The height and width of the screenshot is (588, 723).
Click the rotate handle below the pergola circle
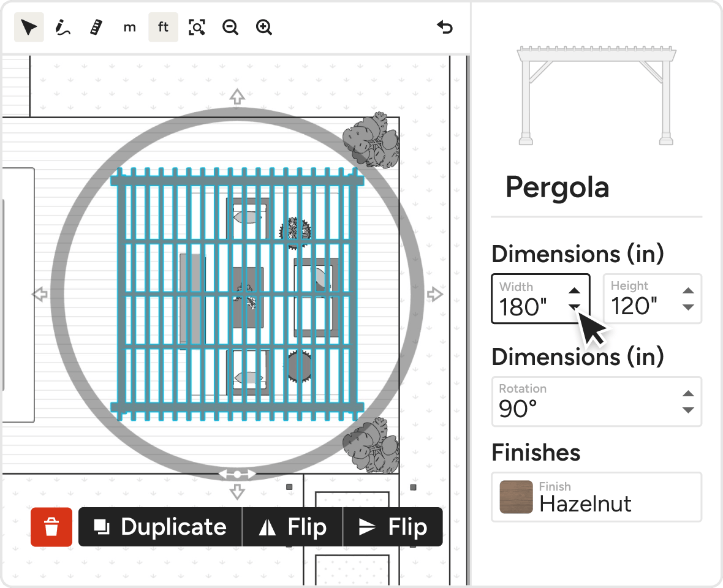237,475
